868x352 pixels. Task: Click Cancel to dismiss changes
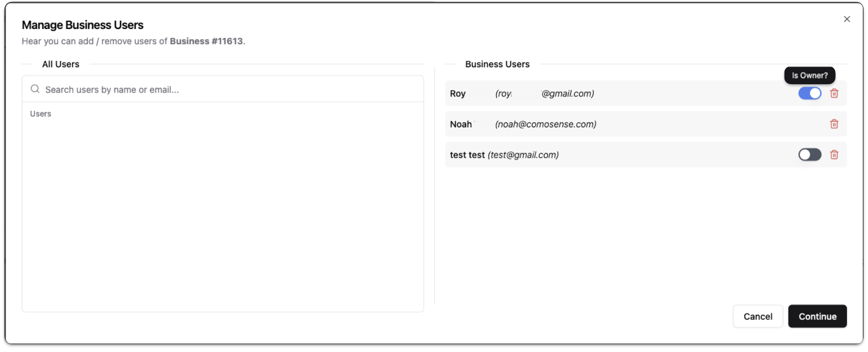[x=758, y=316]
